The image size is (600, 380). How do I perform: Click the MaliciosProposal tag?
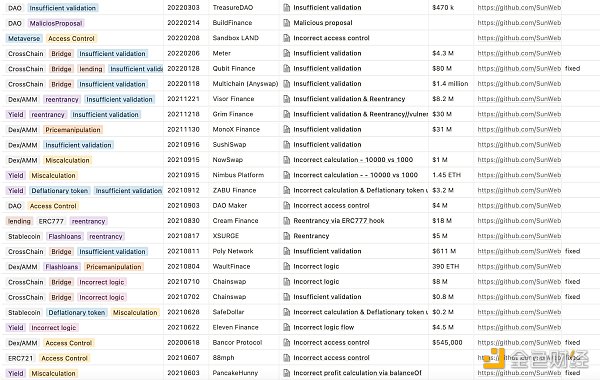pos(56,23)
